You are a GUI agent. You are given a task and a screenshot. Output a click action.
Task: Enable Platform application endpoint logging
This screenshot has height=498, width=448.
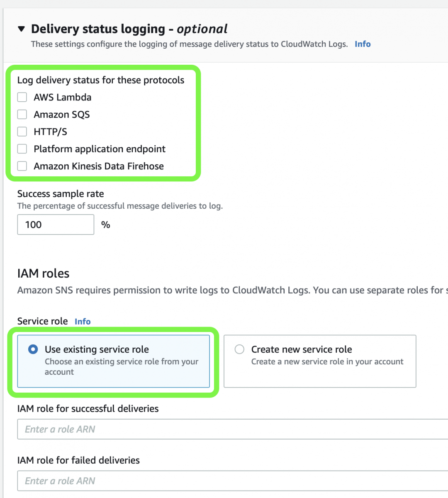22,149
